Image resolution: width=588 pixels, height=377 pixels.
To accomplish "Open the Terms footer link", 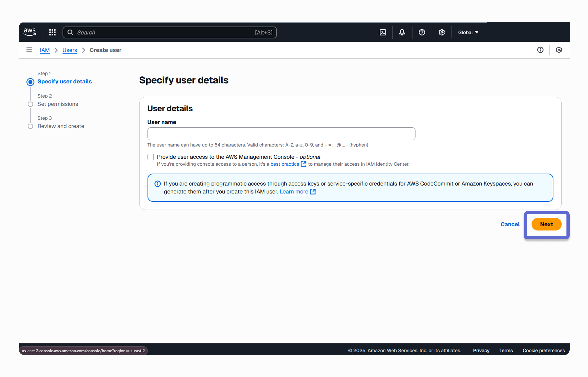I will 506,351.
